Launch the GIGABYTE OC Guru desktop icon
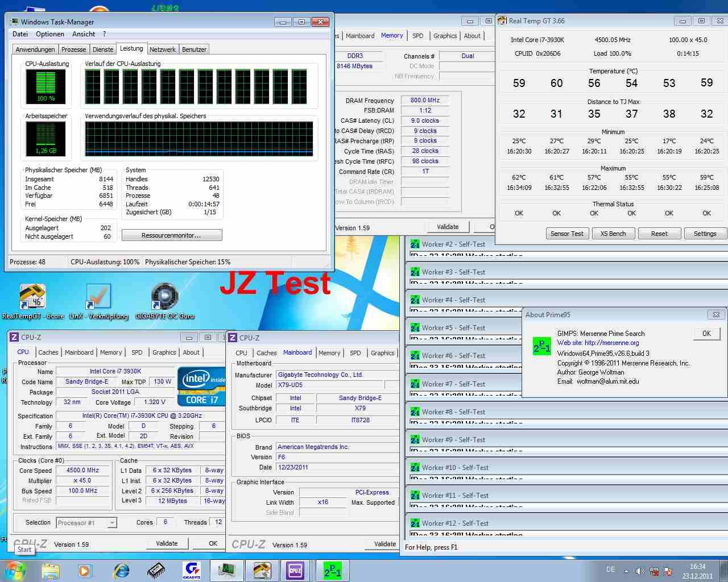Screen dimensions: 728x582 pyautogui.click(x=165, y=302)
